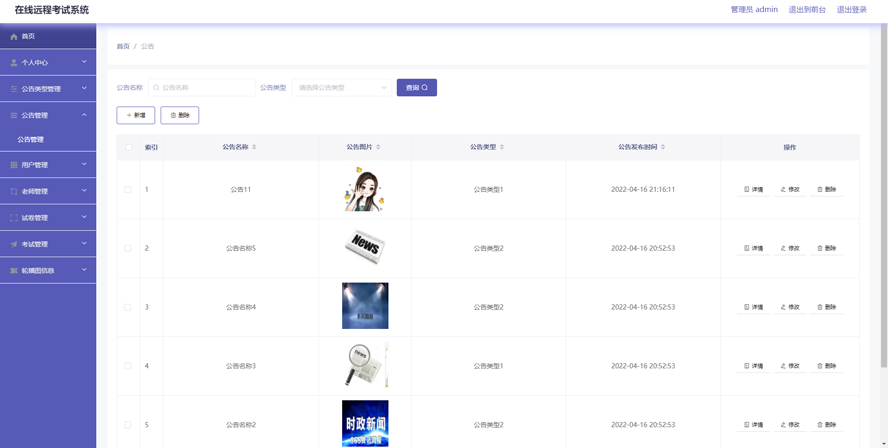This screenshot has width=888, height=448.
Task: Sort table by 公告名称 column sort icon
Action: (x=254, y=147)
